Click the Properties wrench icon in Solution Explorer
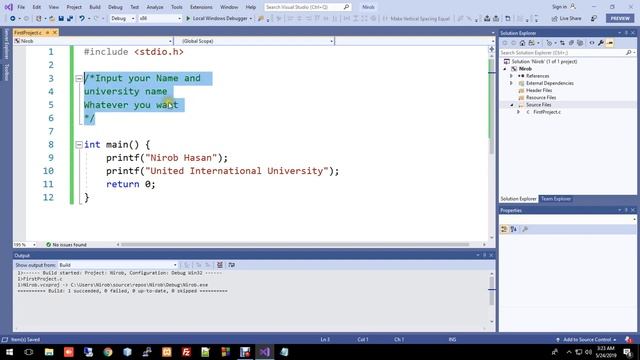Viewport: 640px width, 360px height. pyautogui.click(x=601, y=43)
